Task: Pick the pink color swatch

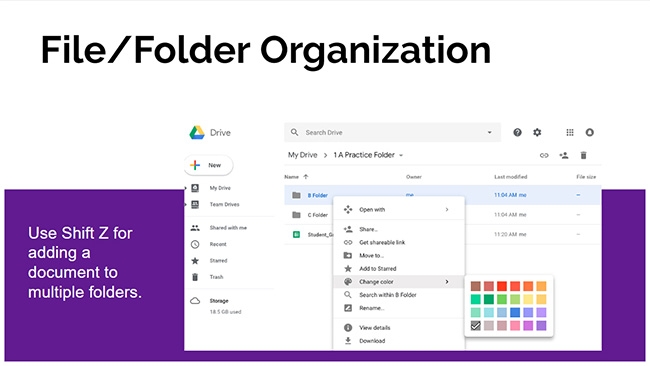Action: [x=515, y=325]
